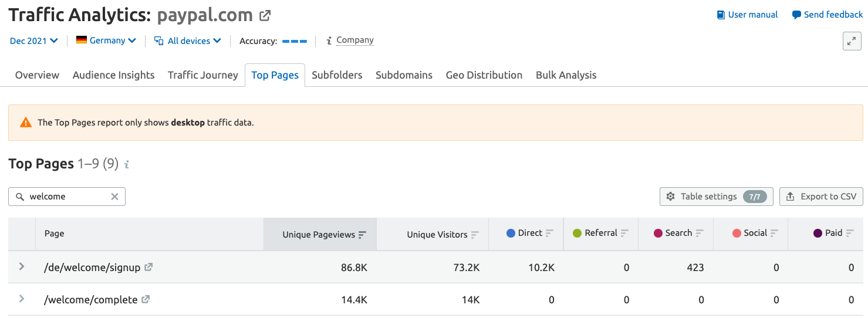
Task: Click the 10.2K direct value
Action: pyautogui.click(x=541, y=268)
